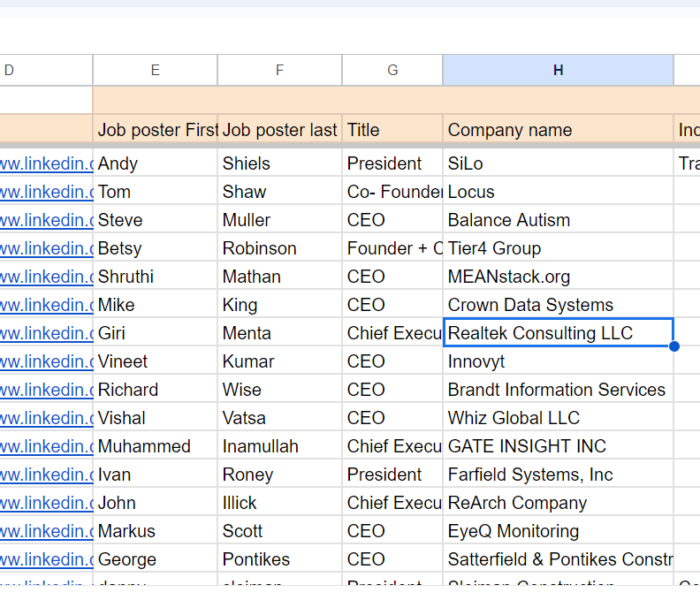Viewport: 700px width, 600px height.
Task: Select column G header
Action: [x=392, y=70]
